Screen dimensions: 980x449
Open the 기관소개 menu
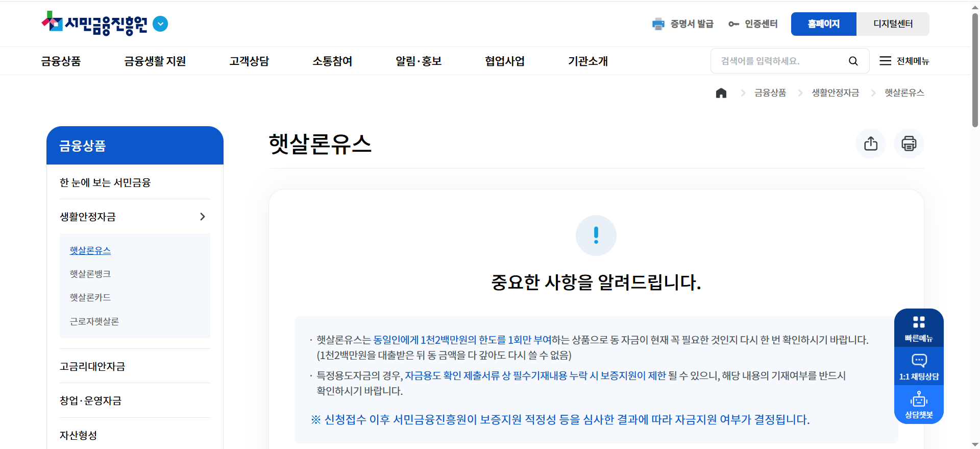(x=588, y=61)
